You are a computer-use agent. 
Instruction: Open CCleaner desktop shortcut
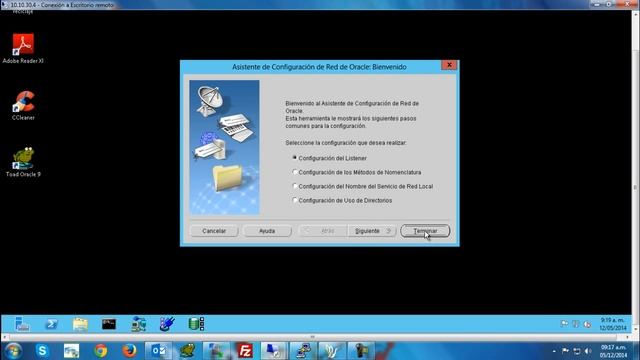[23, 105]
